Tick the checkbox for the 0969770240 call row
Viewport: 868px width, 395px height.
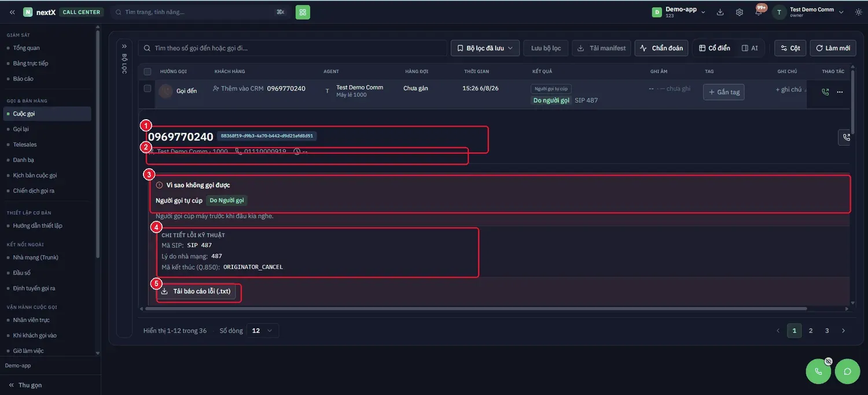[148, 88]
